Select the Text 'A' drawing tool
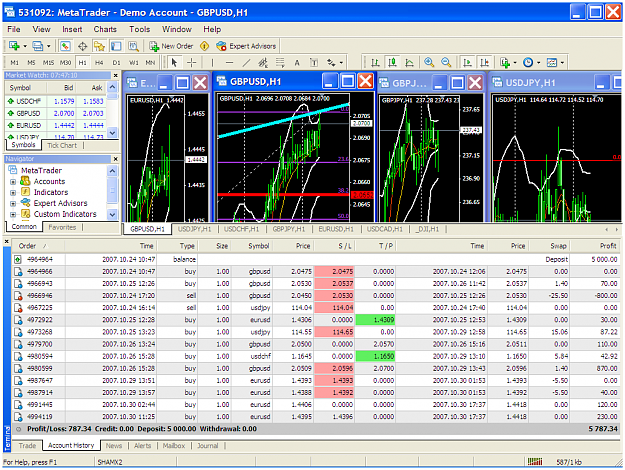 297,62
